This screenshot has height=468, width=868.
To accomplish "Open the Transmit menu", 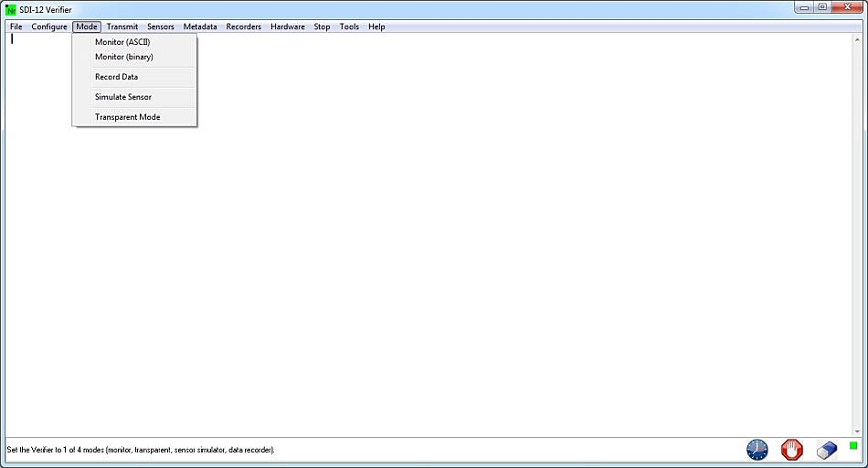I will (x=122, y=27).
